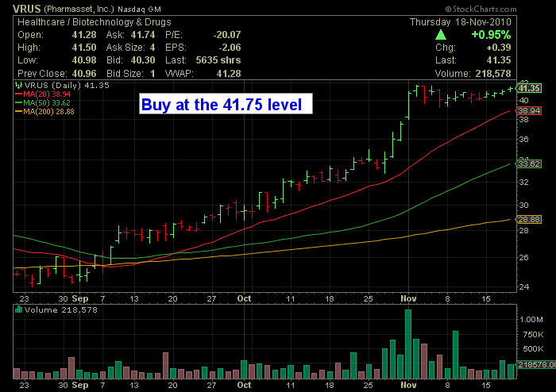Click the 33.62 MA(50) axis tag
This screenshot has height=392, width=556.
tap(530, 163)
